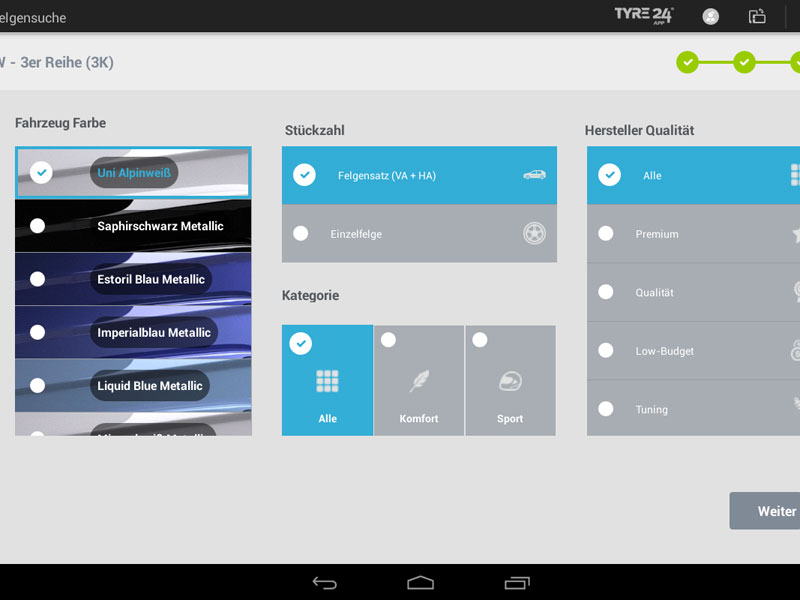The height and width of the screenshot is (600, 800).
Task: Select Premium manufacturer quality option
Action: click(x=606, y=233)
